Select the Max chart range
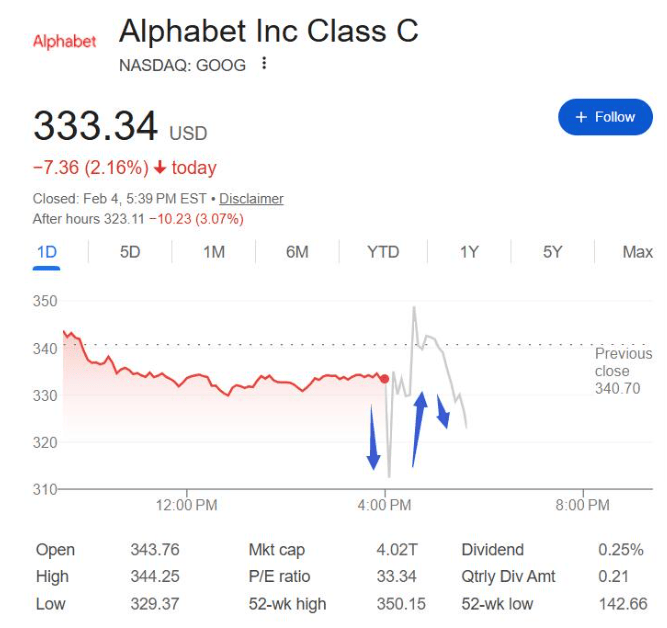The image size is (667, 628). (637, 252)
